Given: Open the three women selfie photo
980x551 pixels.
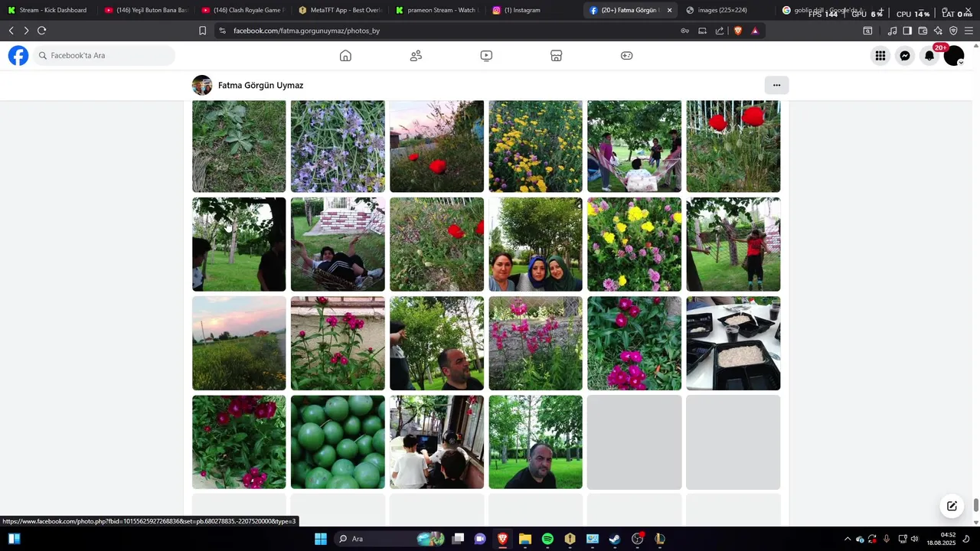Looking at the screenshot, I should (x=535, y=244).
